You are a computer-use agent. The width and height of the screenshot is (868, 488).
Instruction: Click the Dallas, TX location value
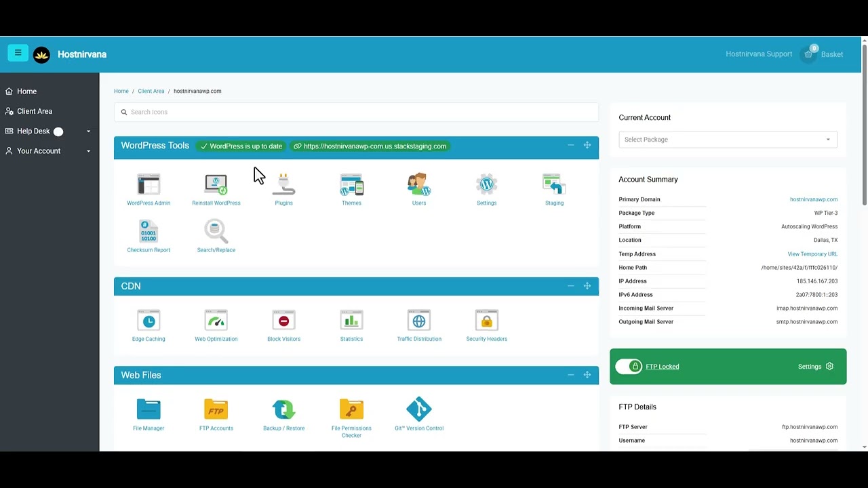825,240
